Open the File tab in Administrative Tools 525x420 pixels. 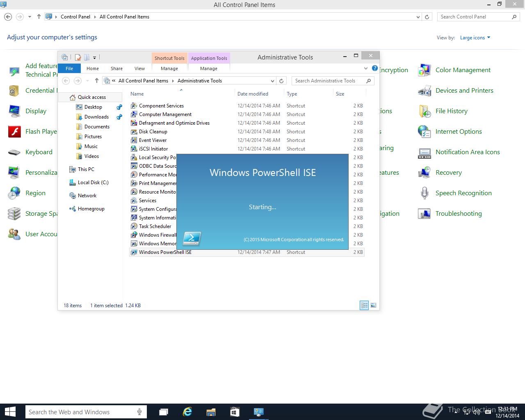pyautogui.click(x=69, y=68)
